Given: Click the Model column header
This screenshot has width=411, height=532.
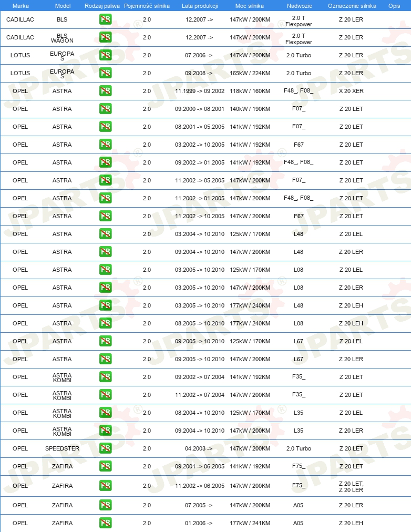Looking at the screenshot, I should point(63,6).
